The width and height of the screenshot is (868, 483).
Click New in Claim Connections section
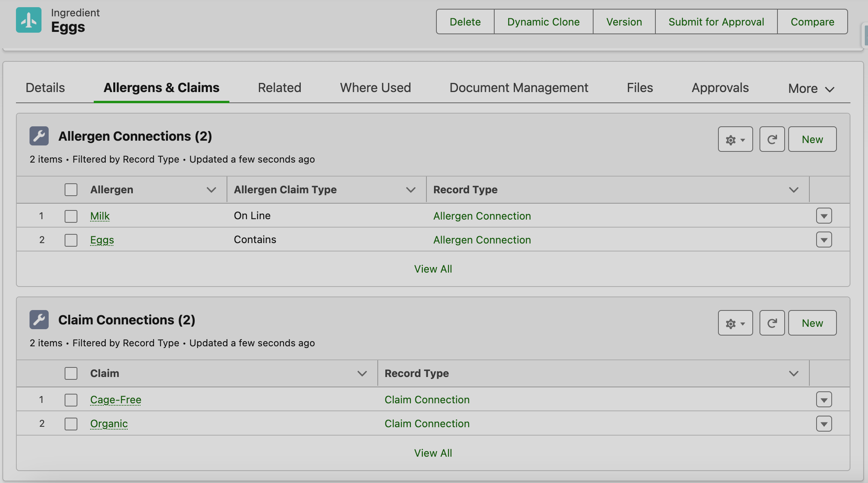click(812, 323)
